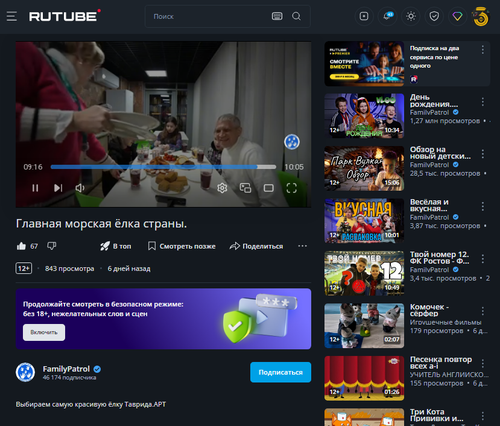500x426 pixels.
Task: Click the 'Игрушечные фильмы' channel name
Action: [x=445, y=322]
